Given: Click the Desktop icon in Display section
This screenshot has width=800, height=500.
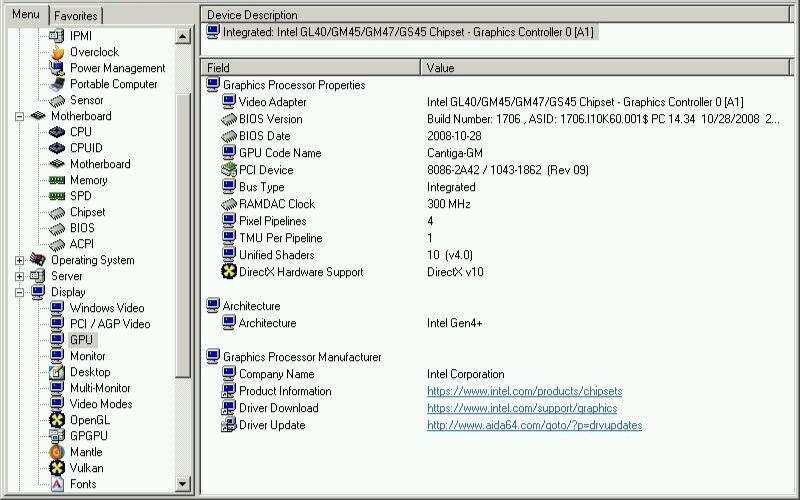Looking at the screenshot, I should click(x=57, y=372).
